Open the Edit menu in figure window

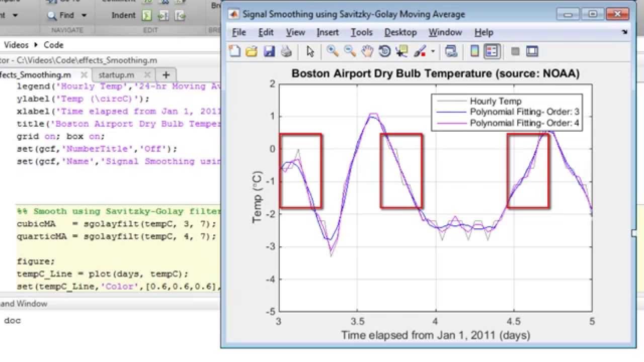[266, 32]
